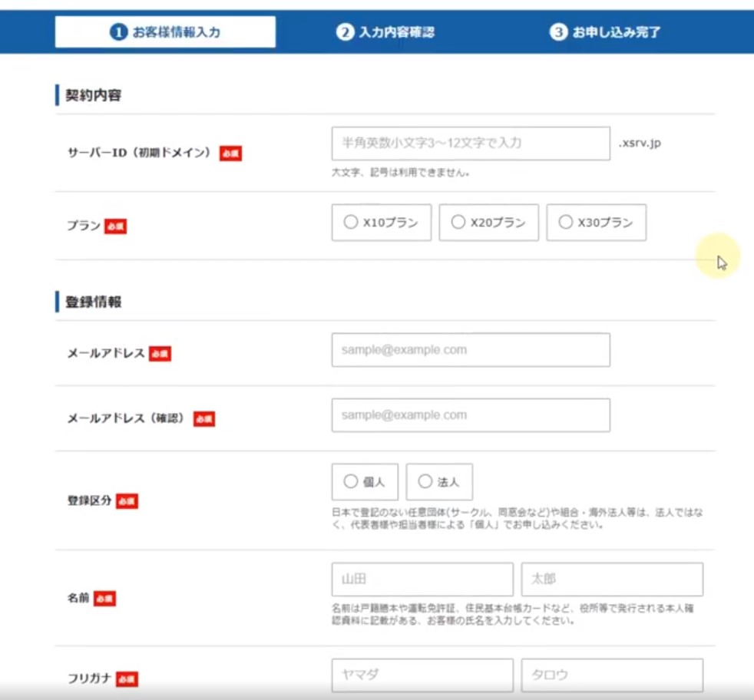Viewport: 754px width, 700px height.
Task: Click the メールアドレス(確認) confirmation input field
Action: pos(471,415)
